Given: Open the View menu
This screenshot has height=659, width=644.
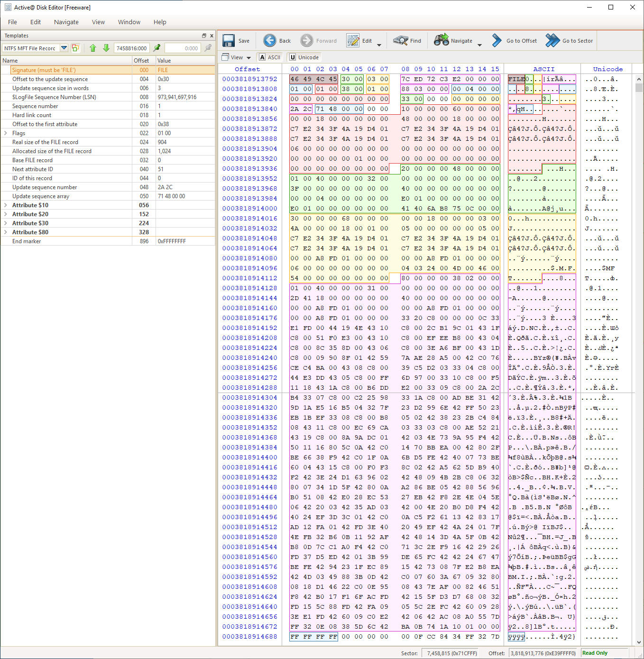Looking at the screenshot, I should tap(99, 22).
